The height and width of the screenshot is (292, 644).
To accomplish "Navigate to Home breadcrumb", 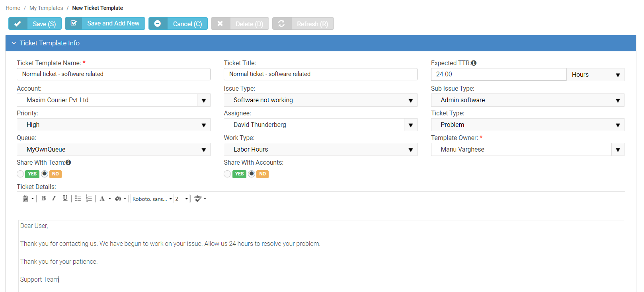I will 13,8.
